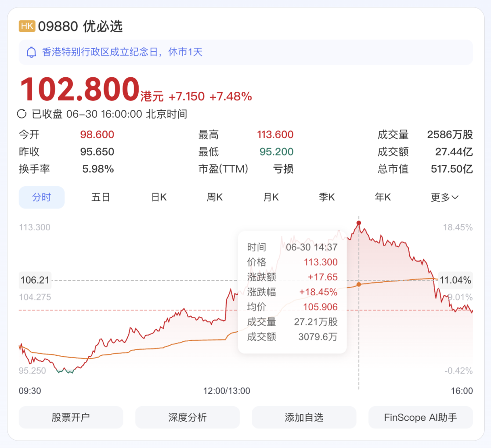
Task: Expand the 更多 chart period dropdown
Action: (445, 197)
